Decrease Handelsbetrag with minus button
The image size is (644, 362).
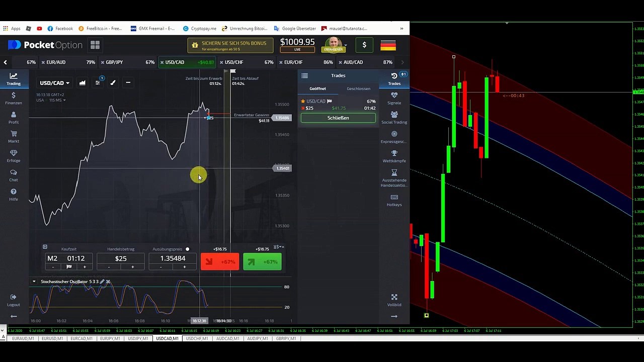click(x=109, y=267)
